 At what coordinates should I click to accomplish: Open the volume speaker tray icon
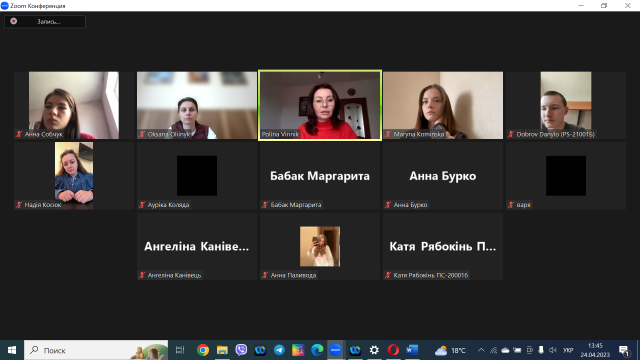click(553, 350)
